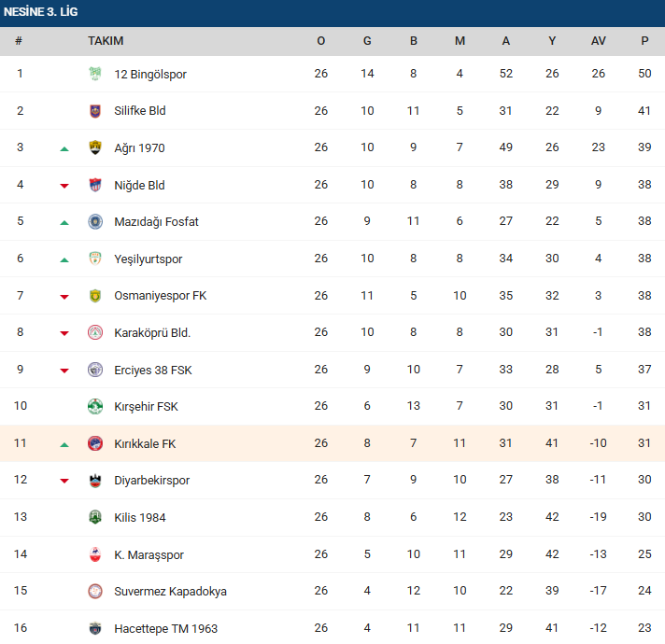Viewport: 665px width, 644px height.
Task: Click the Kilis 1984 team badge
Action: [x=95, y=518]
